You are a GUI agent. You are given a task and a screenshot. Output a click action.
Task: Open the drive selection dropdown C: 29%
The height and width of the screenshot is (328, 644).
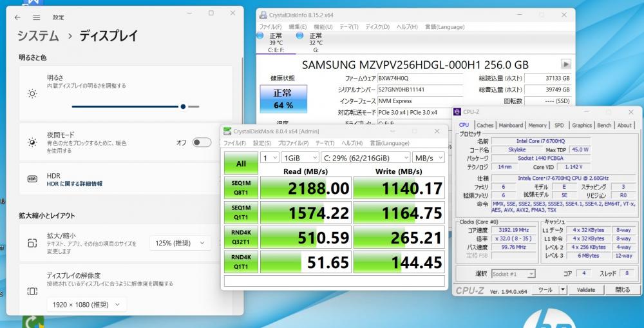[366, 158]
